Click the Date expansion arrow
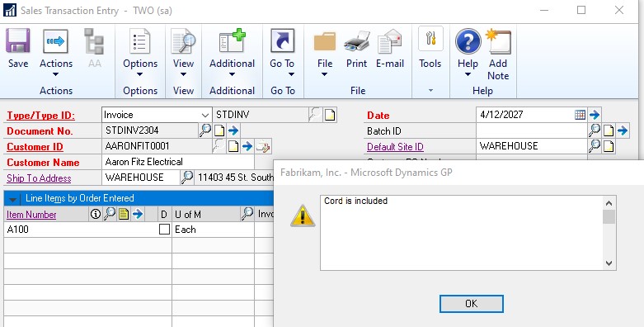Screen dimensions: 644x327 click(595, 115)
